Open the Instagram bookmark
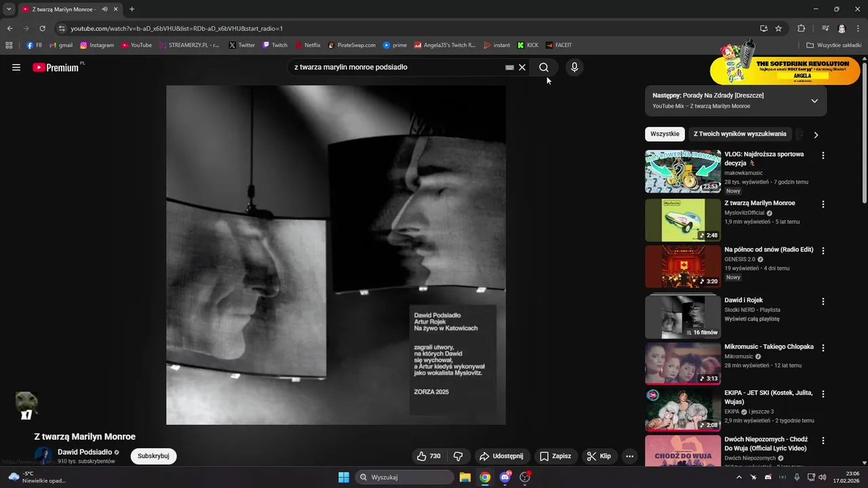 coord(97,45)
